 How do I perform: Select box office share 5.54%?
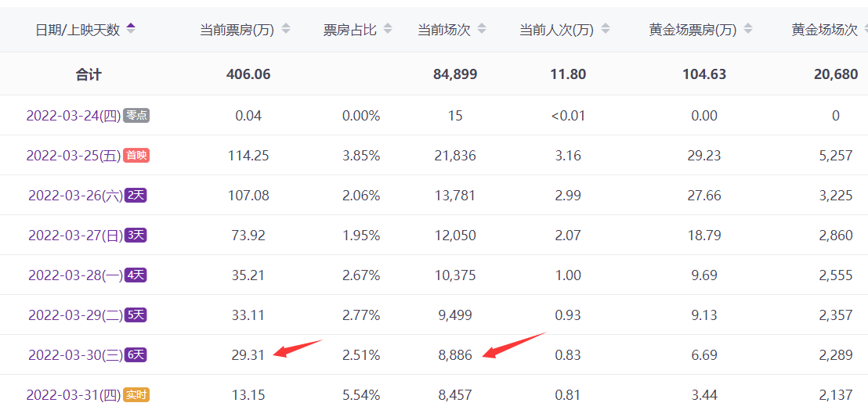point(361,395)
